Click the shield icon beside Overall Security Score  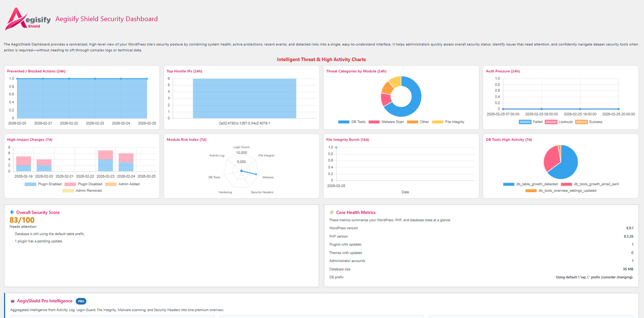(12, 212)
